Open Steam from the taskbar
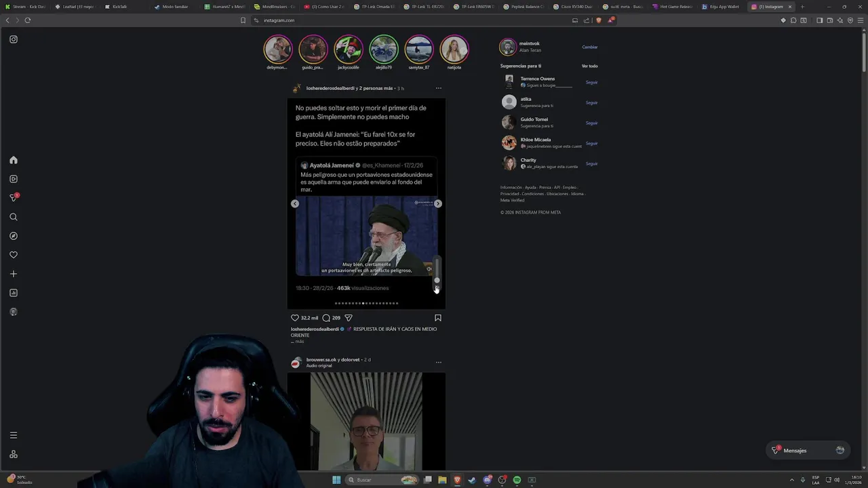The width and height of the screenshot is (868, 488). pyautogui.click(x=472, y=480)
